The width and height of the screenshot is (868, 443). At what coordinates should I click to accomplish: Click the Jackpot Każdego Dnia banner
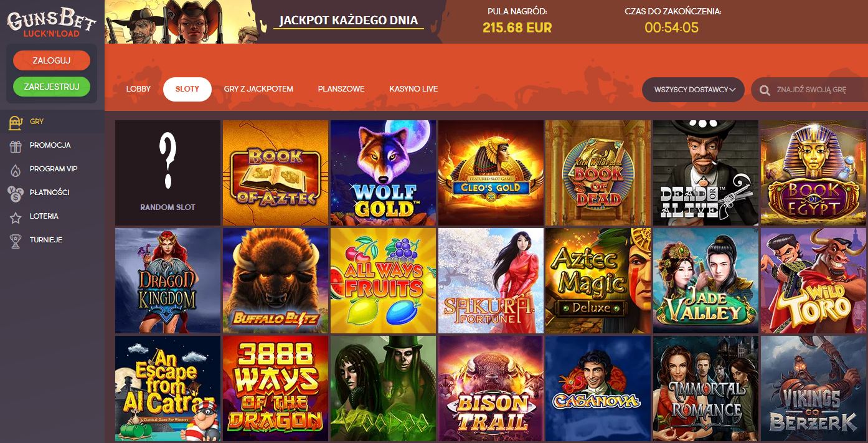(349, 20)
